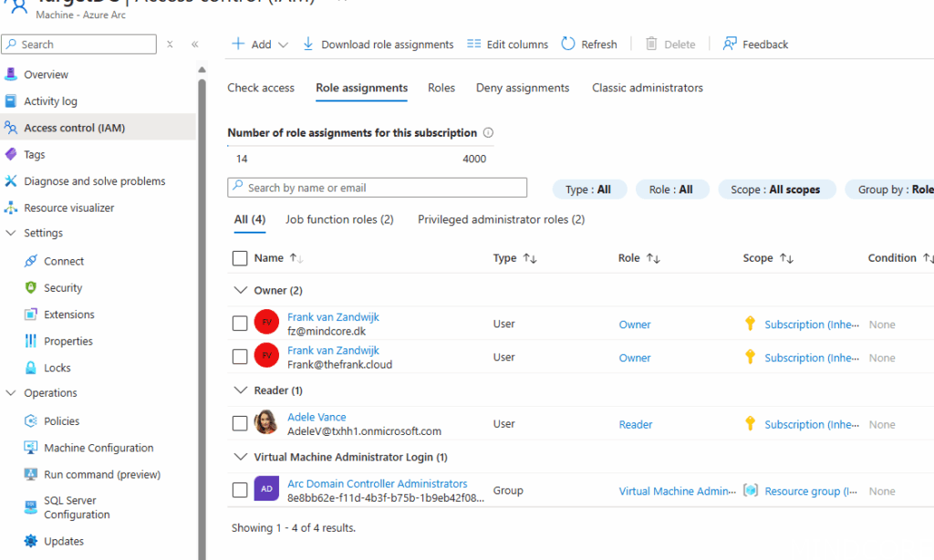This screenshot has width=934, height=560.
Task: Switch to Privileged administrator roles tab
Action: pos(501,219)
